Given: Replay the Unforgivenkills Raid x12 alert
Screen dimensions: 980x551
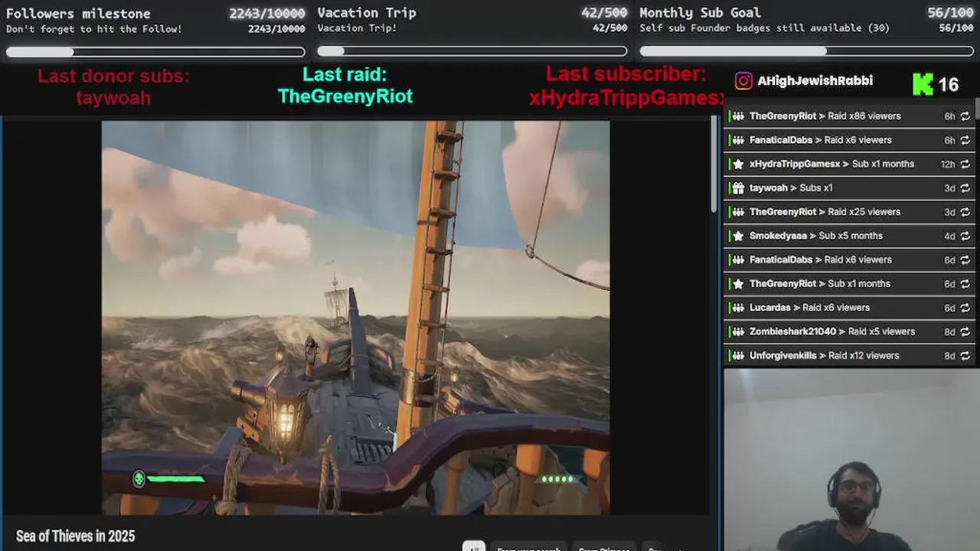Looking at the screenshot, I should [965, 355].
